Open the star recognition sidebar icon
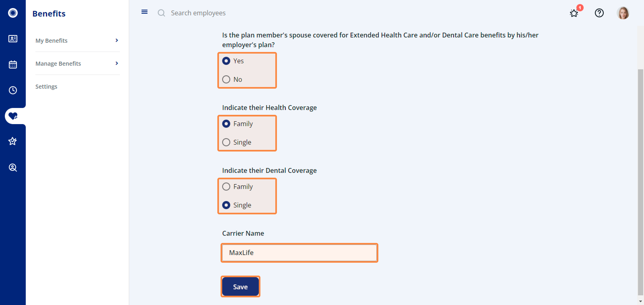 13,141
